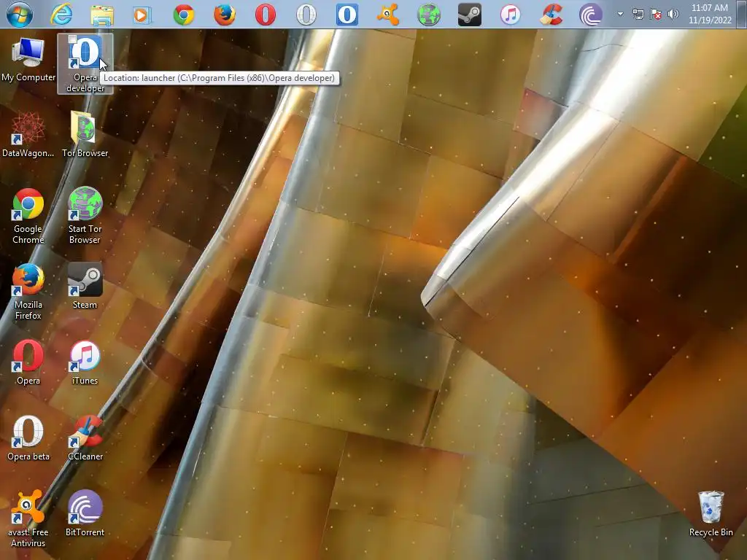
Task: Select My Computer desktop icon
Action: (28, 60)
